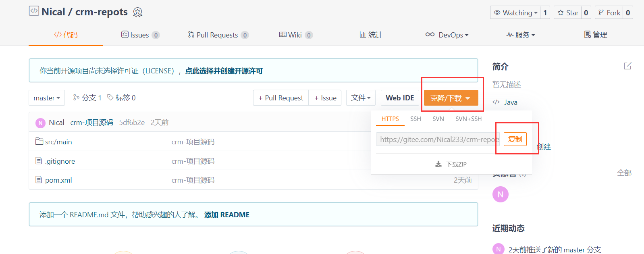
Task: View 标签 0 tags
Action: pos(121,98)
